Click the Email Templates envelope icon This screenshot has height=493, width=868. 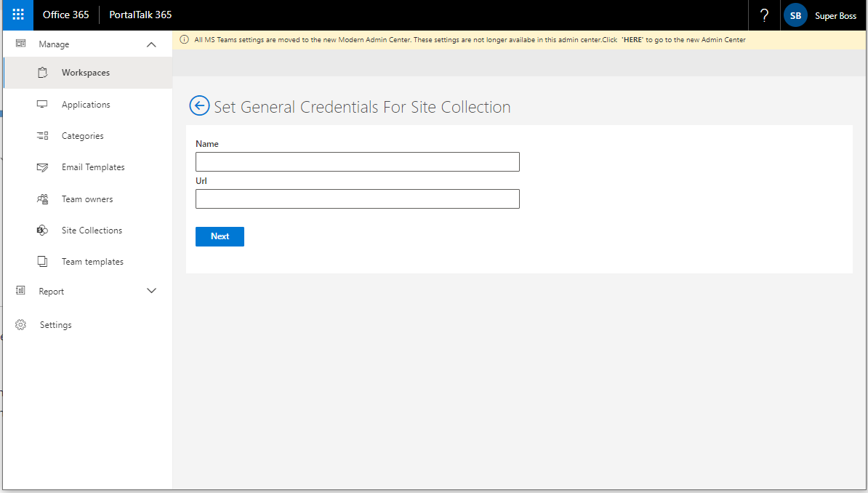tap(42, 167)
